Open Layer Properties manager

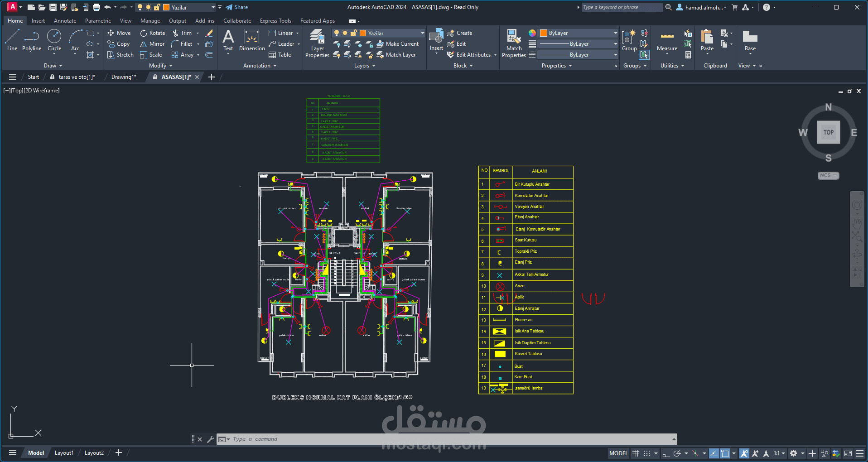(317, 43)
